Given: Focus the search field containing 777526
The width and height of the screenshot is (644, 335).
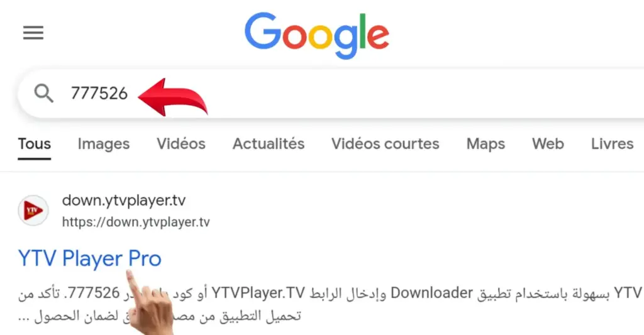Looking at the screenshot, I should [x=331, y=94].
